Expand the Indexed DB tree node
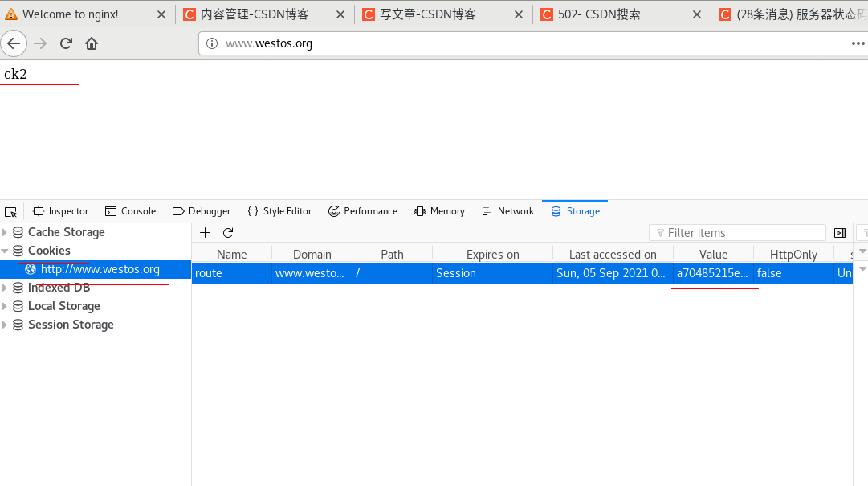 [5, 288]
